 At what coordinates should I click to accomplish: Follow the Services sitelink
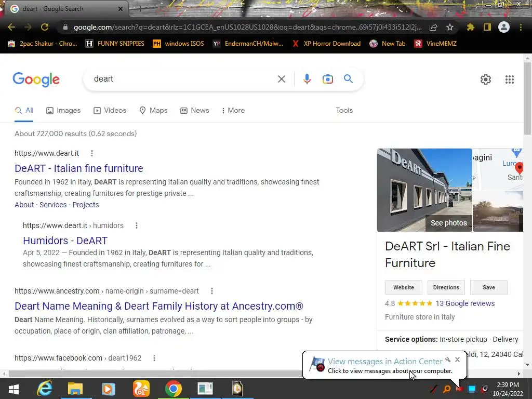tap(53, 205)
